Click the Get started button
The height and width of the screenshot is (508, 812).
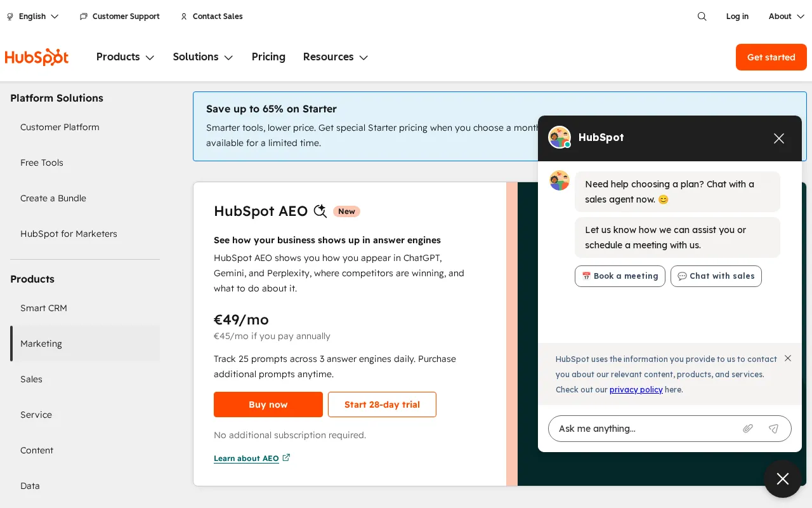[771, 57]
